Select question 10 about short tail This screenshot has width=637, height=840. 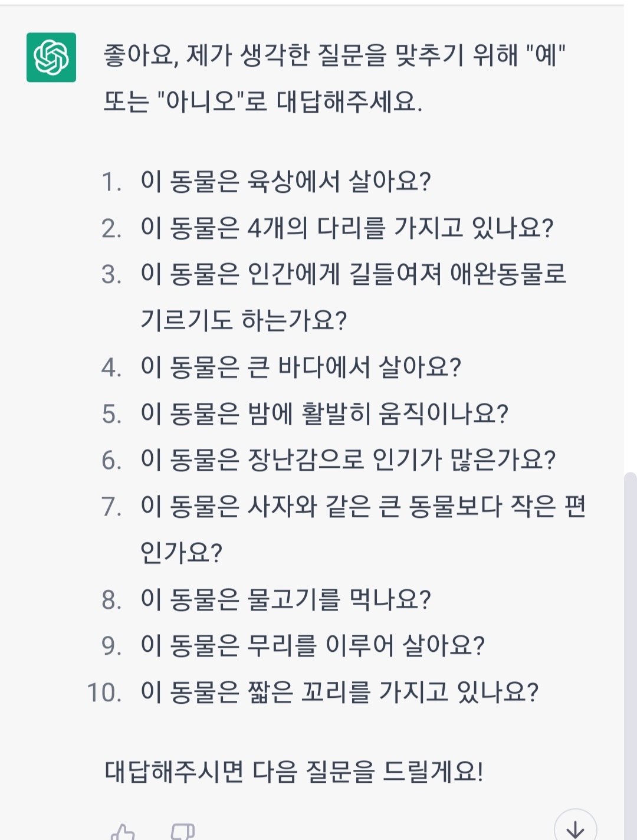pos(339,692)
